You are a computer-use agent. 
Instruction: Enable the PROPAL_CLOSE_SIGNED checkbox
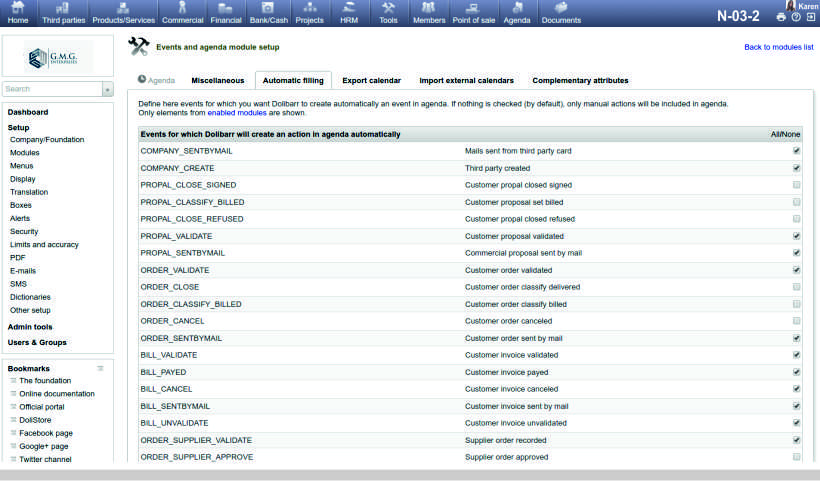pos(796,185)
